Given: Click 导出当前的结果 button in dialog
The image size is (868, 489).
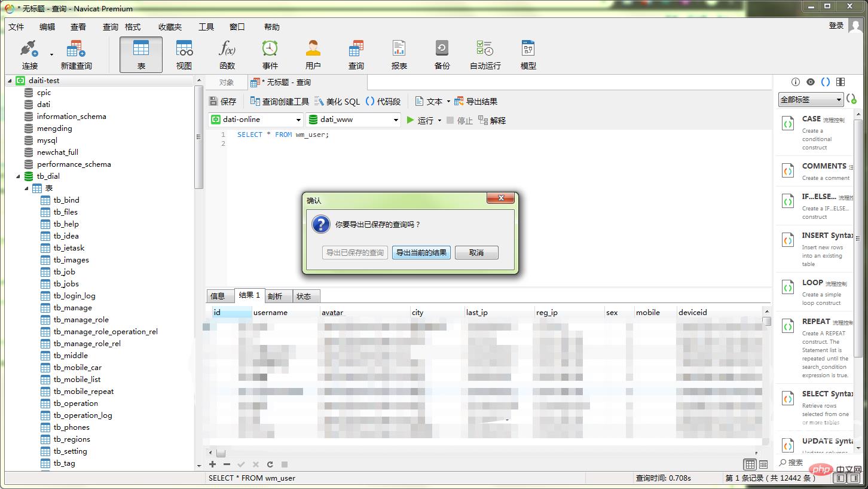Looking at the screenshot, I should [421, 252].
